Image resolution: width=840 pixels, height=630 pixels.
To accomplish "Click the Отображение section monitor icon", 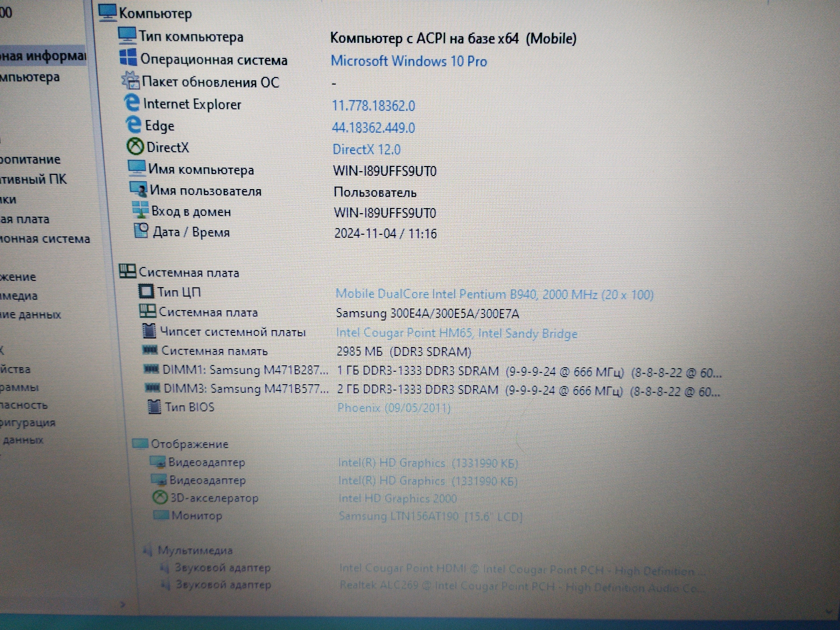I will coord(140,444).
